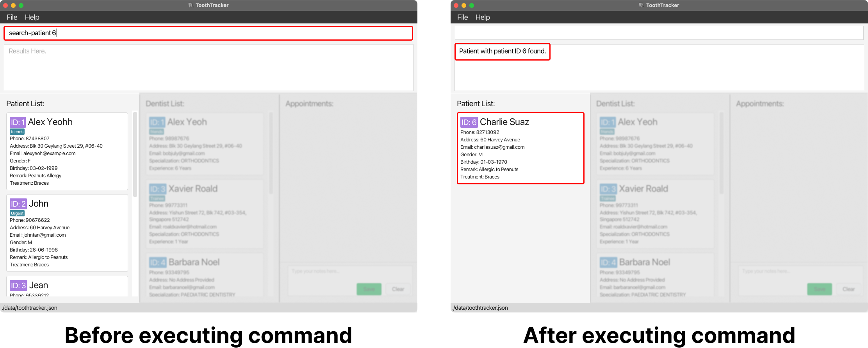Image resolution: width=868 pixels, height=348 pixels.
Task: Select dentist Alex Yeoh in right window
Action: (x=638, y=122)
